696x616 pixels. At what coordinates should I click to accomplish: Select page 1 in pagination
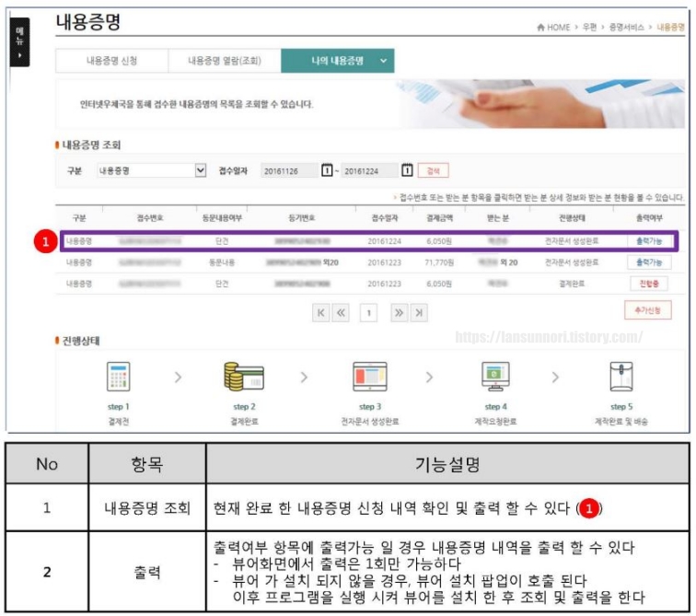click(368, 313)
